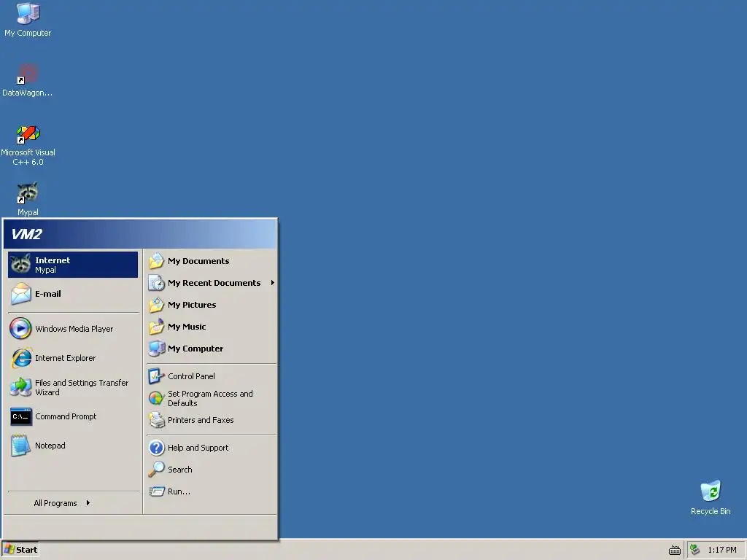Screen dimensions: 747x560
Task: Select the DataWagon desktop shortcut
Action: pyautogui.click(x=28, y=80)
